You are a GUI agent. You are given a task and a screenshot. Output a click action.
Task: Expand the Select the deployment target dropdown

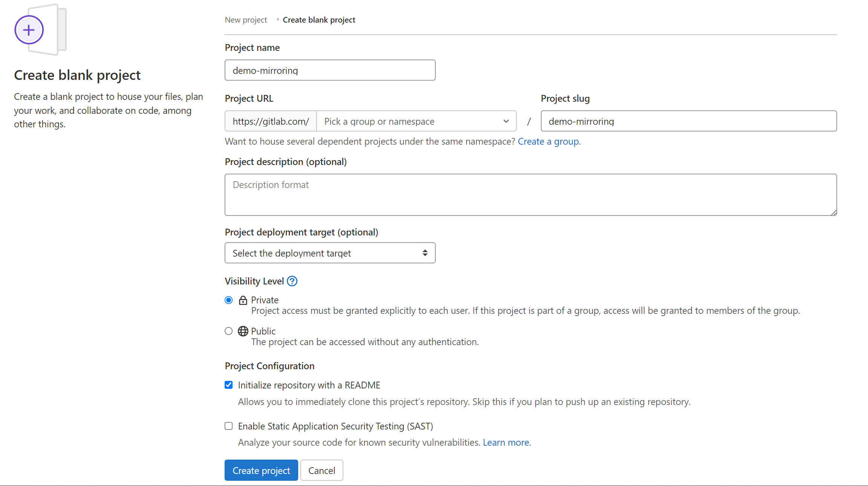[x=330, y=253]
